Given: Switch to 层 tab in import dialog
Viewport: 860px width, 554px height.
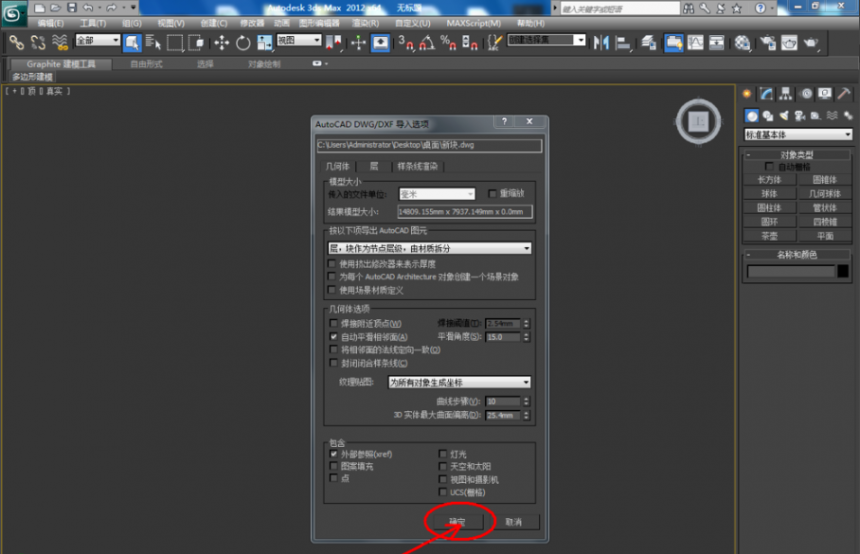Looking at the screenshot, I should click(374, 166).
